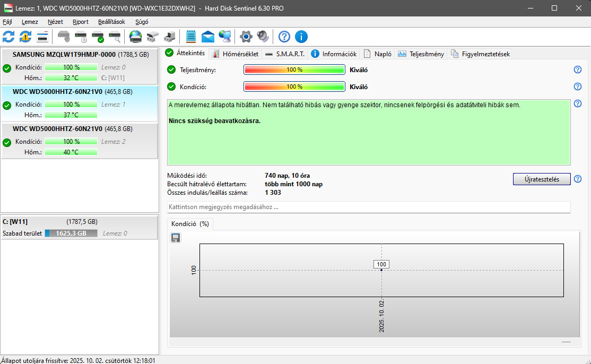Viewport: 591px width, 364px height.
Task: Click the több mint 1000 nap value
Action: point(293,184)
